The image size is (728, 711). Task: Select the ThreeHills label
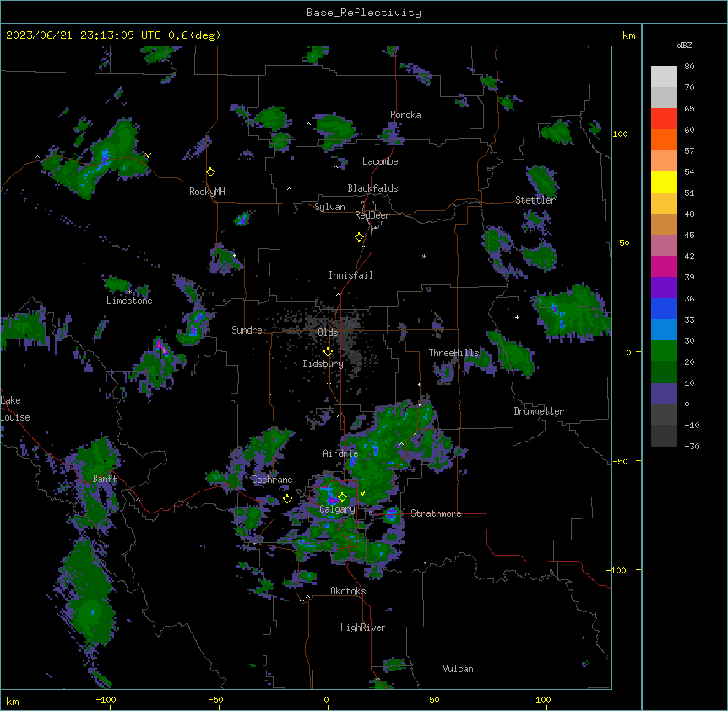[x=454, y=353]
